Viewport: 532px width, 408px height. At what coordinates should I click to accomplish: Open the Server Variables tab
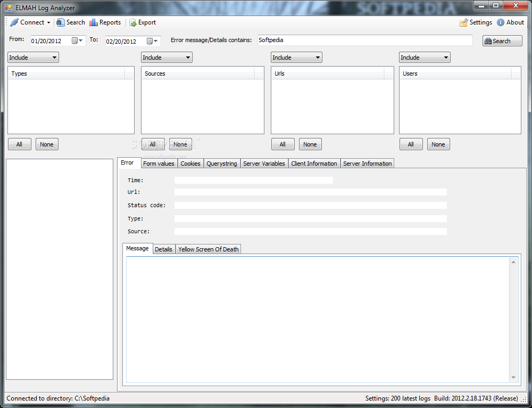pyautogui.click(x=264, y=164)
